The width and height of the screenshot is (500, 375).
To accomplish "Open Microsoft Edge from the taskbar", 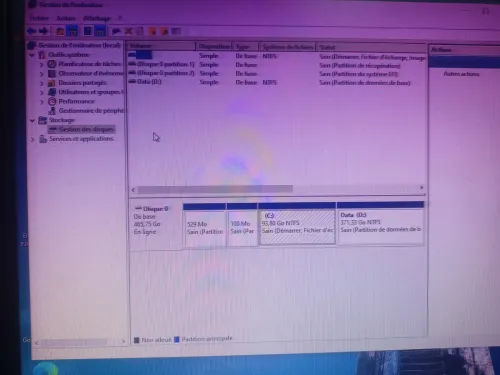I will [46, 368].
